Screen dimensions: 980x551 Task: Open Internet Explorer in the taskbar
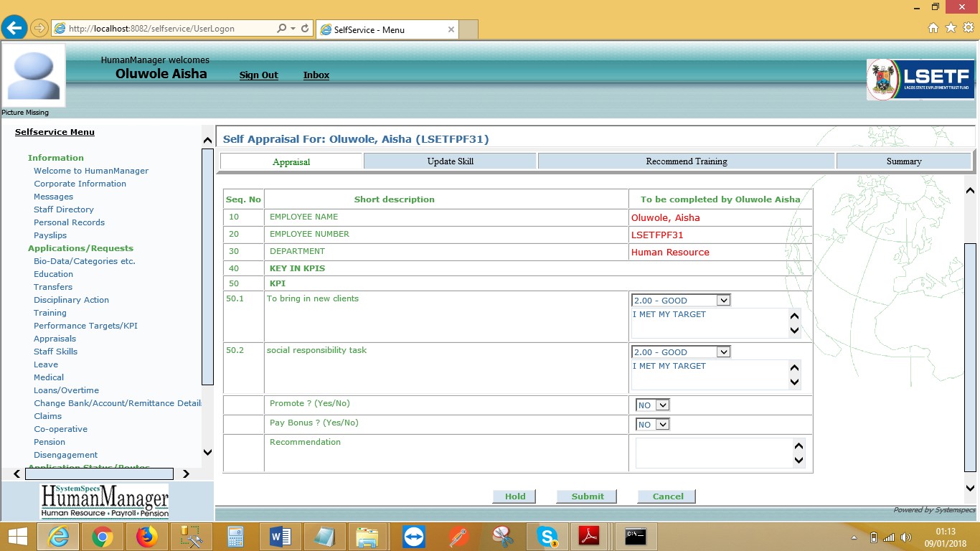58,537
